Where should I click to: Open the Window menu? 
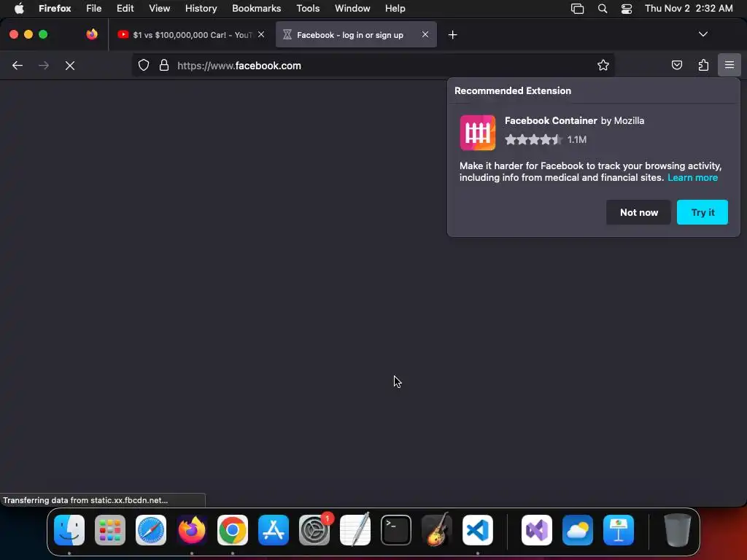pyautogui.click(x=352, y=8)
